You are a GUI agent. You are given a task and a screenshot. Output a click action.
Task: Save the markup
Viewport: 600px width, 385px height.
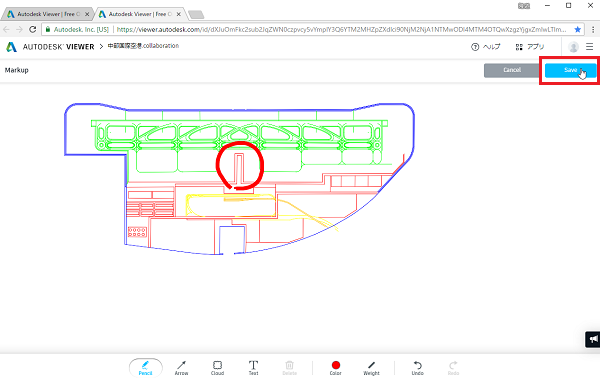[x=571, y=70]
